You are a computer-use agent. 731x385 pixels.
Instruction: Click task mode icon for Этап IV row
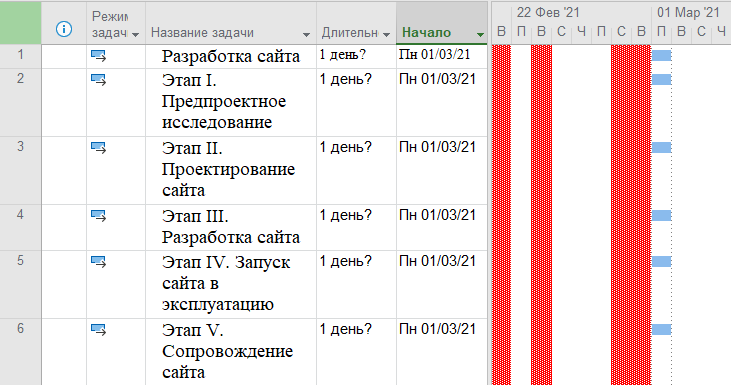[x=98, y=261]
